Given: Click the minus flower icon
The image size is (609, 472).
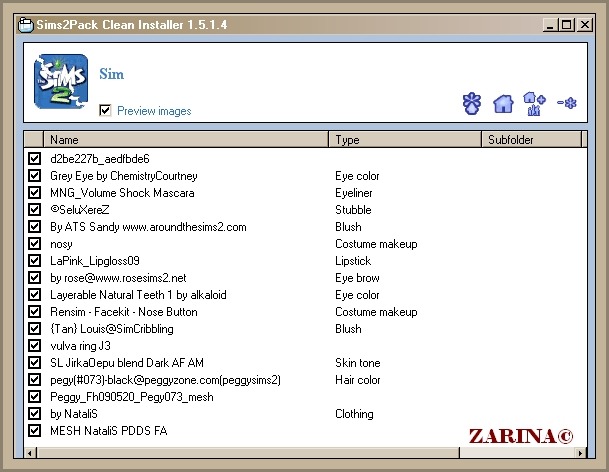Looking at the screenshot, I should (x=567, y=103).
